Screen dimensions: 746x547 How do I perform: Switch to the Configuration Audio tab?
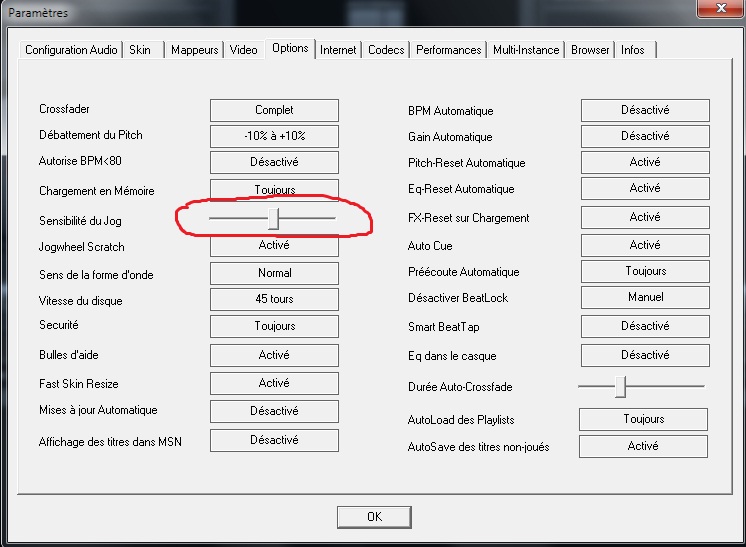coord(71,50)
